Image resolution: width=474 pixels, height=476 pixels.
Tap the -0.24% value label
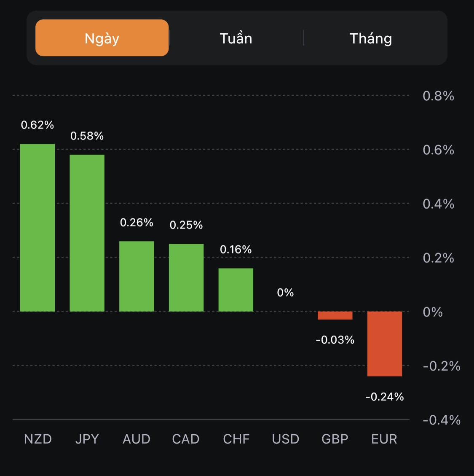[385, 397]
